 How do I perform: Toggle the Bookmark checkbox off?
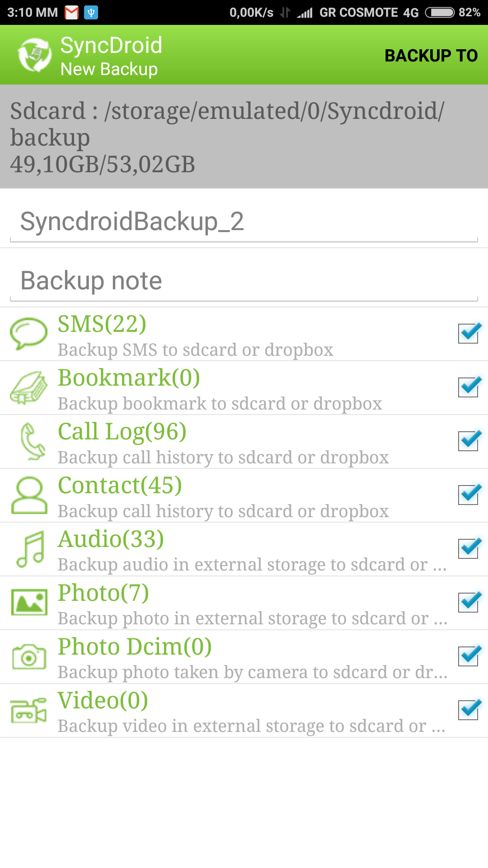click(469, 387)
